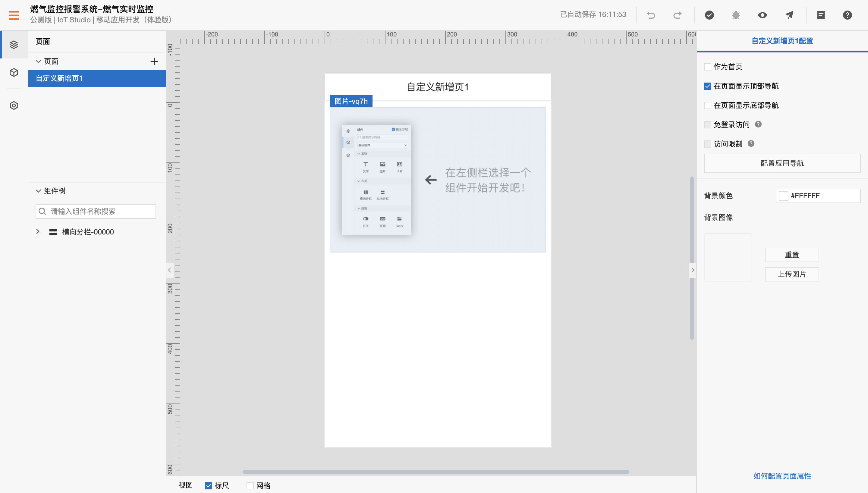Show help tip for 访问限制
Screen dimensions: 868x493
click(751, 143)
